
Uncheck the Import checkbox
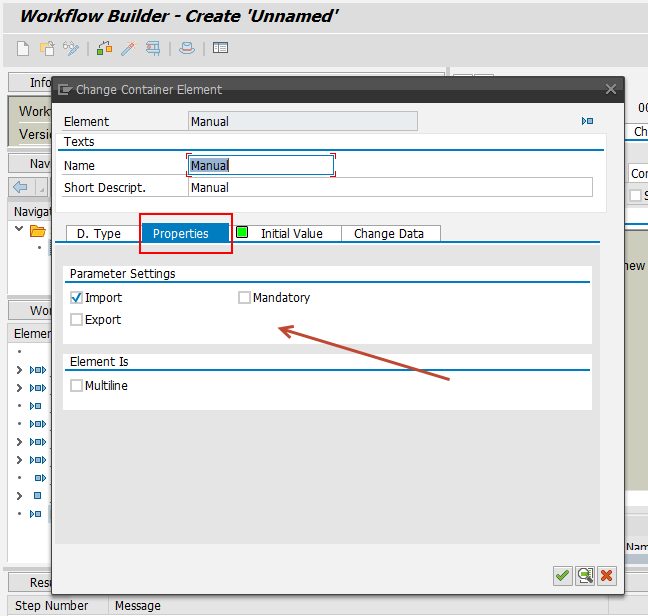pos(77,298)
